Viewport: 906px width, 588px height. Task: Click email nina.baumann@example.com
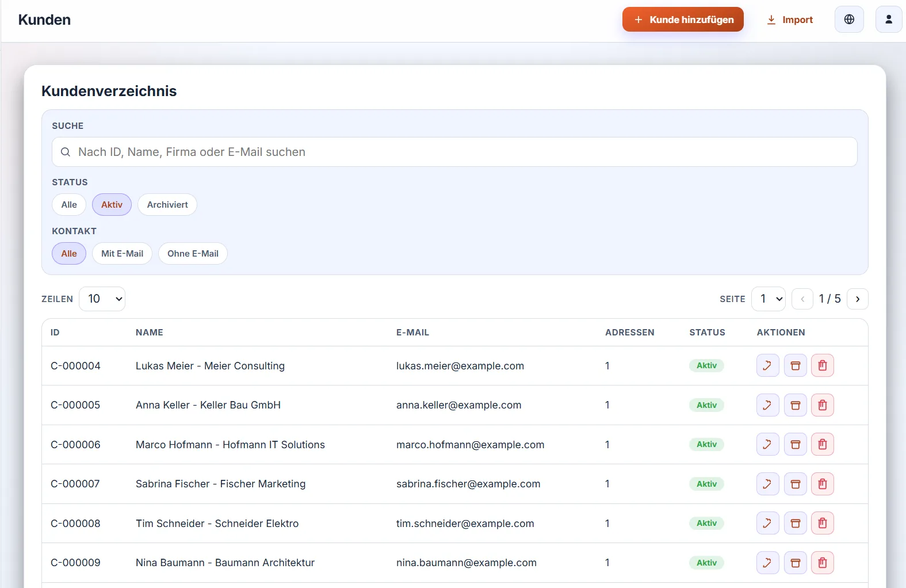pos(467,563)
